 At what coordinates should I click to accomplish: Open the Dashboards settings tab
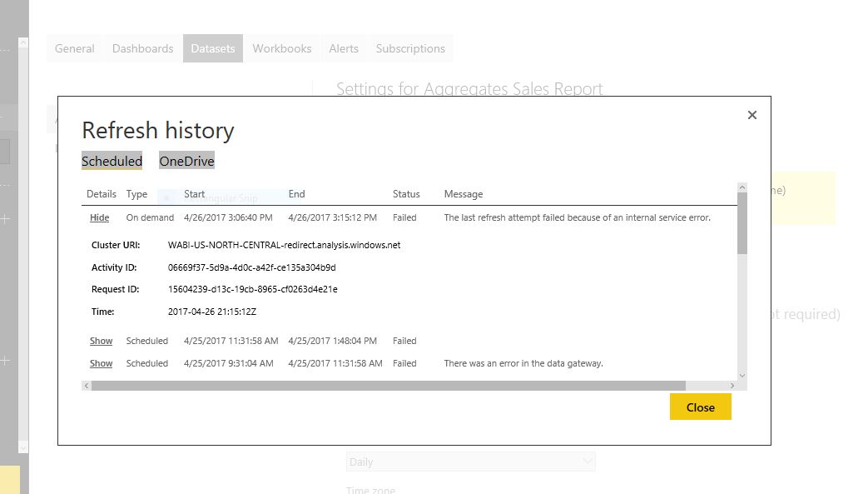pos(143,48)
